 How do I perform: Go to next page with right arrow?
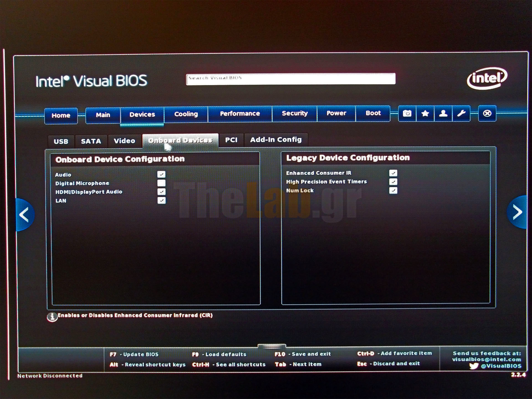(x=517, y=212)
